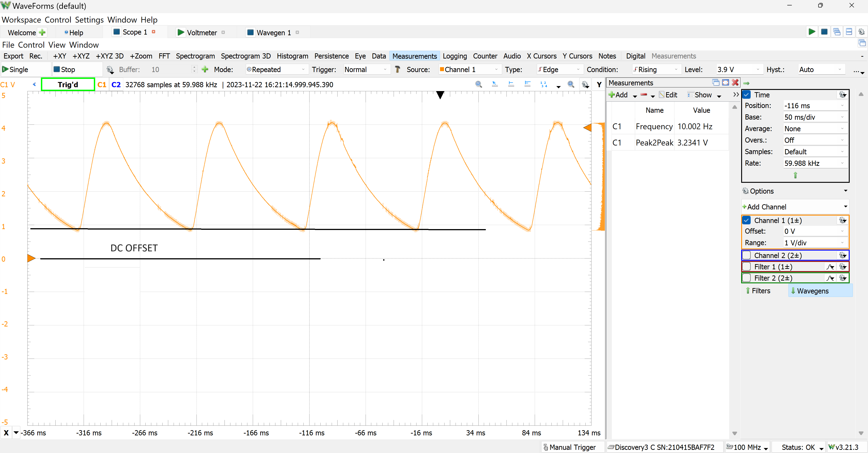Enable the Filter 1 checkbox
This screenshot has height=453, width=868.
pos(747,267)
